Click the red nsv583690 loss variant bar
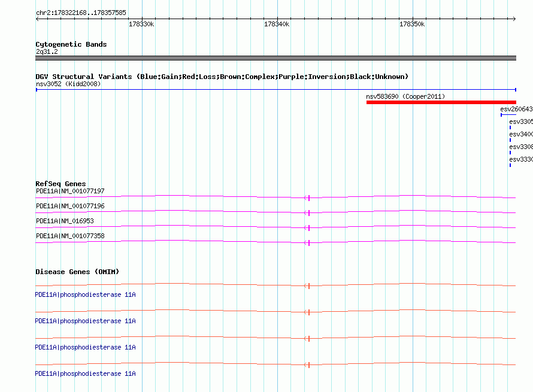Image resolution: width=533 pixels, height=392 pixels. tap(441, 102)
